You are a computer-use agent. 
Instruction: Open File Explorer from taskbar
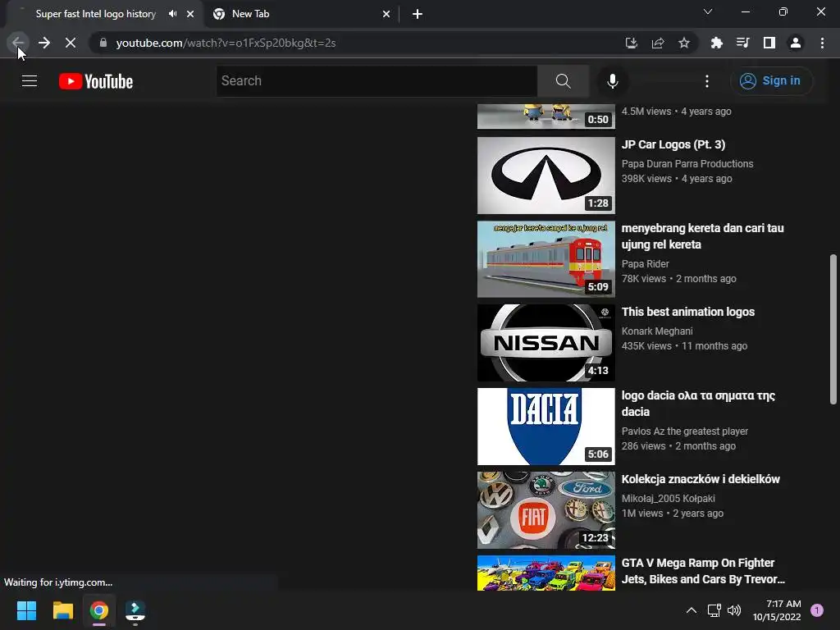[62, 610]
